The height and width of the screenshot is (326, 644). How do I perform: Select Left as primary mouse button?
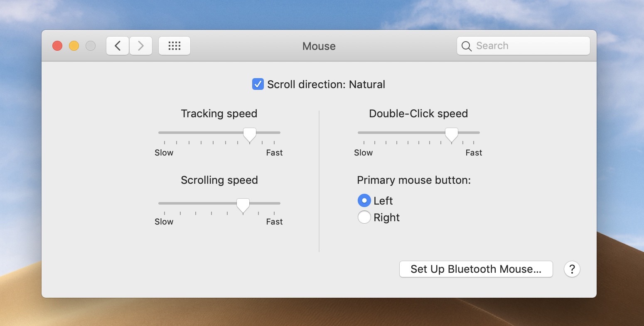(364, 201)
